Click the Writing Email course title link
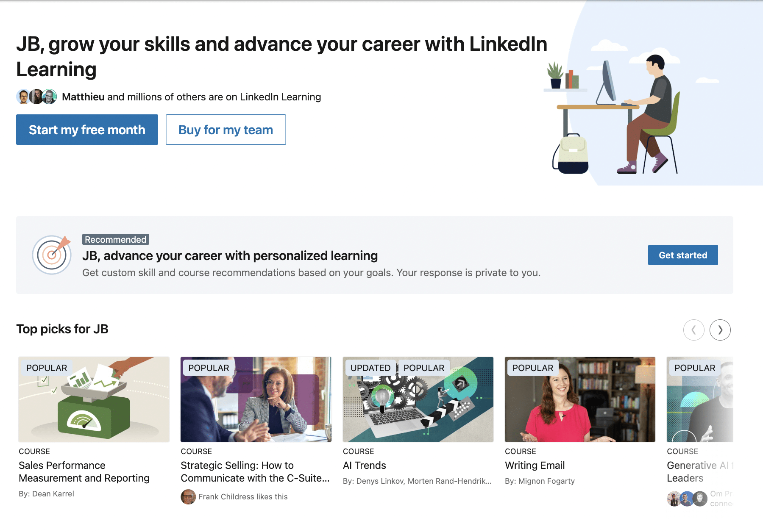The height and width of the screenshot is (532, 763). (x=535, y=465)
